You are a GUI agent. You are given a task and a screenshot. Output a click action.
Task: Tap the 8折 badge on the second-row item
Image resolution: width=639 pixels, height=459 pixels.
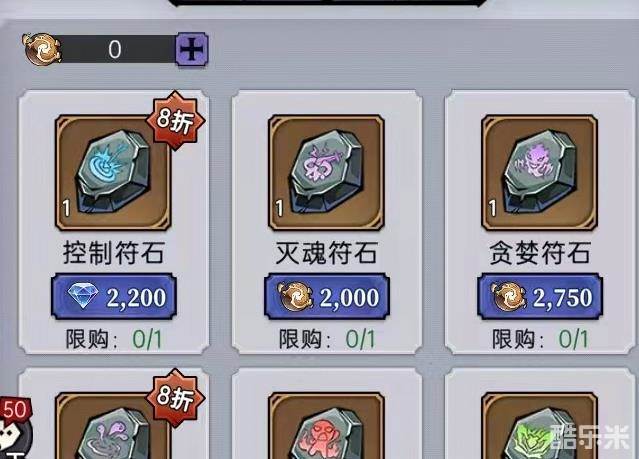(x=175, y=397)
